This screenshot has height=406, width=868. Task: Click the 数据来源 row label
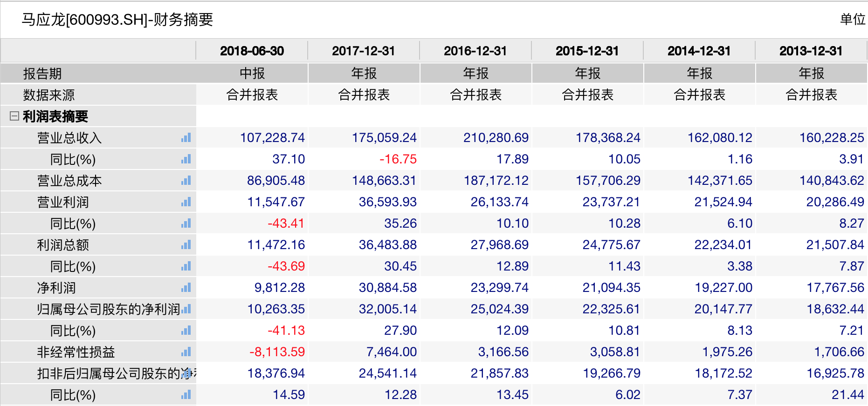49,95
